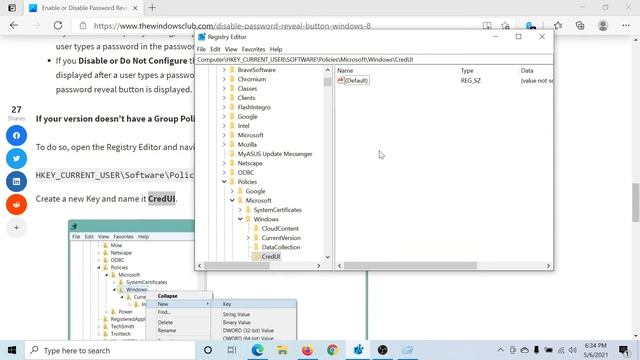The height and width of the screenshot is (360, 640).
Task: Click the Windows taskbar search box
Action: 111,350
